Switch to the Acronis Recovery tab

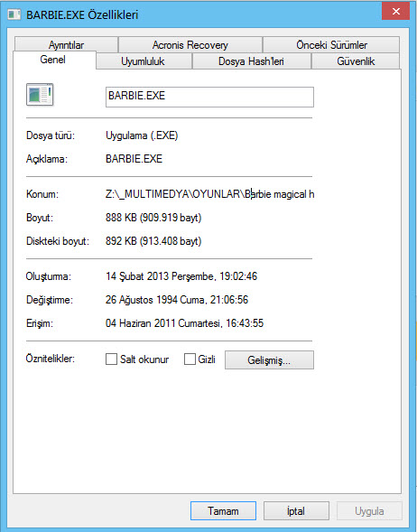190,45
